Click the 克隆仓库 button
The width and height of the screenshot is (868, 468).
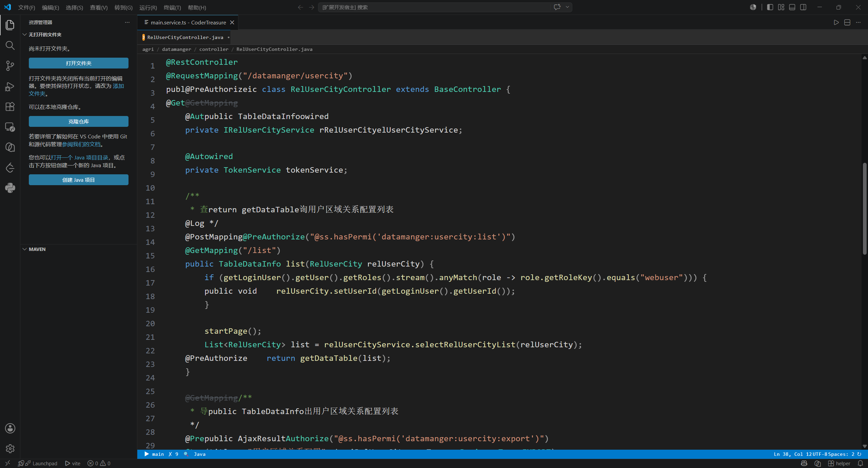point(79,121)
